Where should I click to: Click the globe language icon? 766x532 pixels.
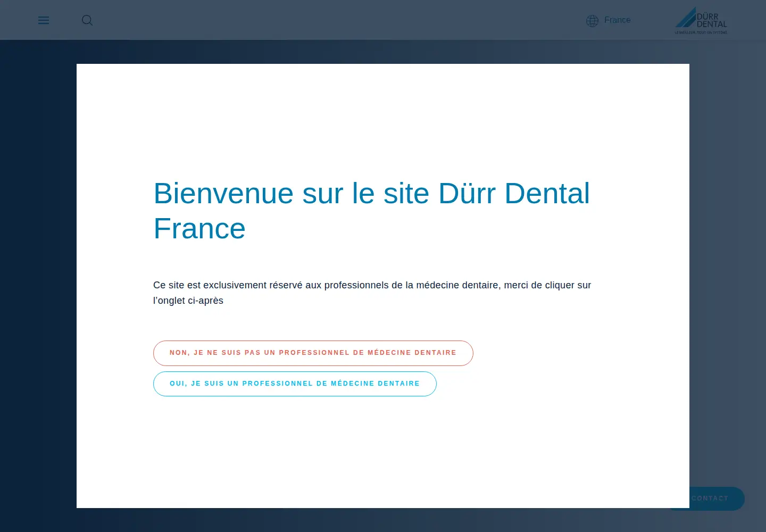592,21
